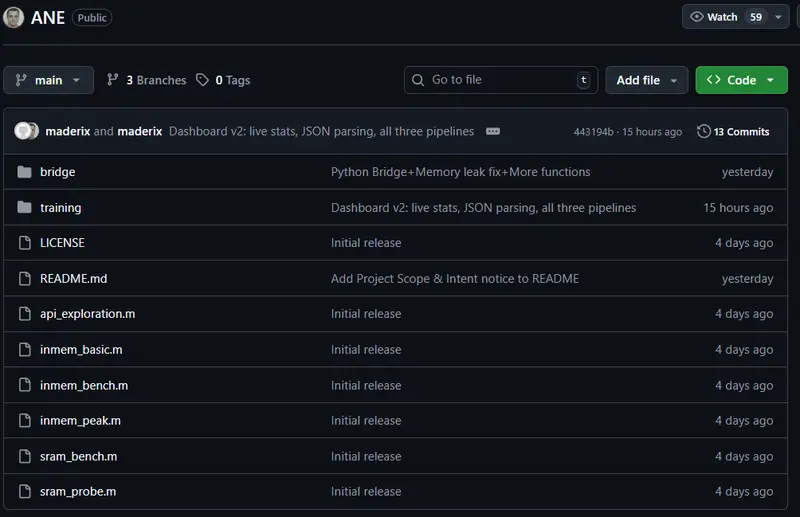
Task: Open the main branch selector dropdown
Action: pyautogui.click(x=48, y=80)
